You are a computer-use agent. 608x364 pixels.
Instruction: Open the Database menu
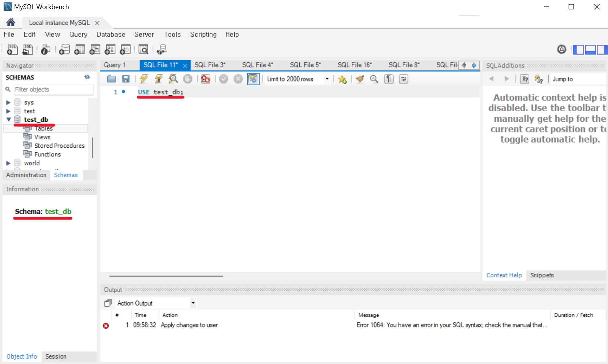111,34
